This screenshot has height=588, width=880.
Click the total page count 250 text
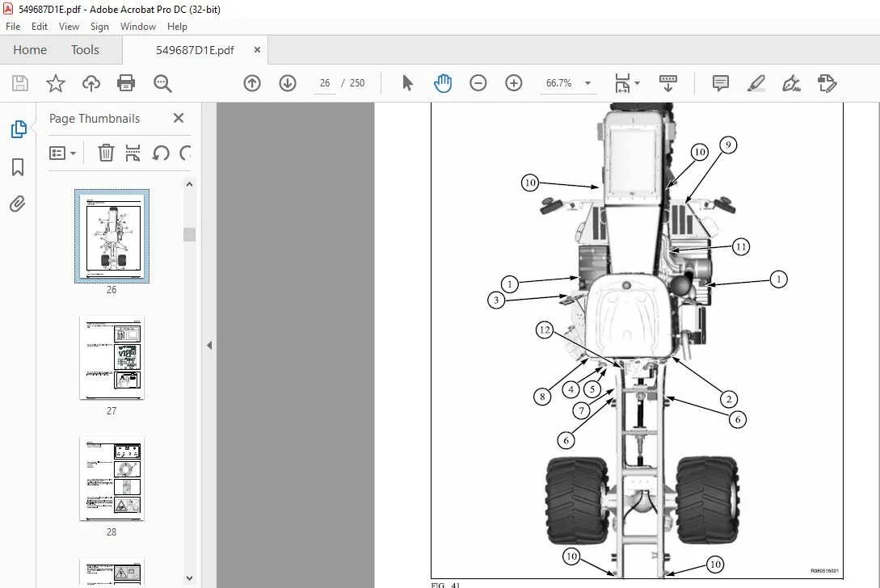point(357,83)
